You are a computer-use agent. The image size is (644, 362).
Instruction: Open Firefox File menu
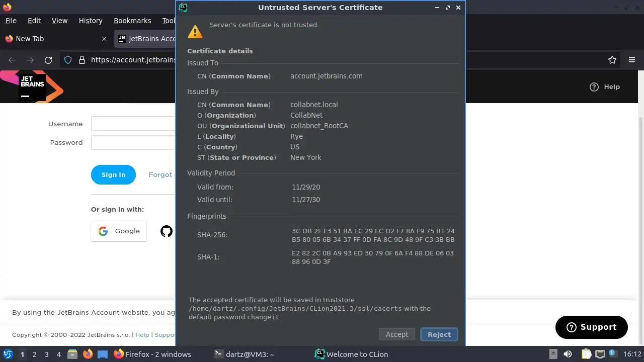[11, 21]
